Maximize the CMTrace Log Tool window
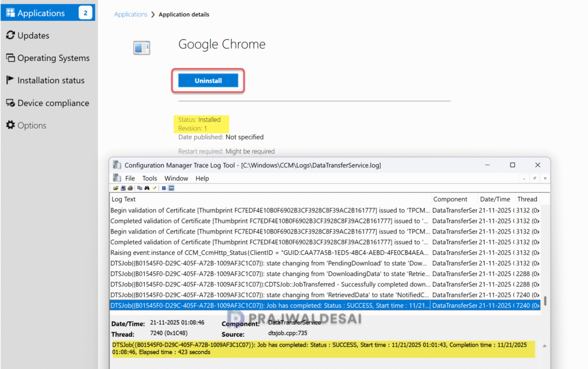588x369 pixels. pyautogui.click(x=512, y=165)
